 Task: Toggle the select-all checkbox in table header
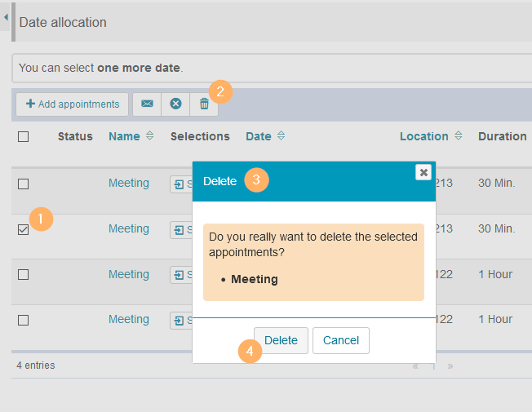click(24, 136)
